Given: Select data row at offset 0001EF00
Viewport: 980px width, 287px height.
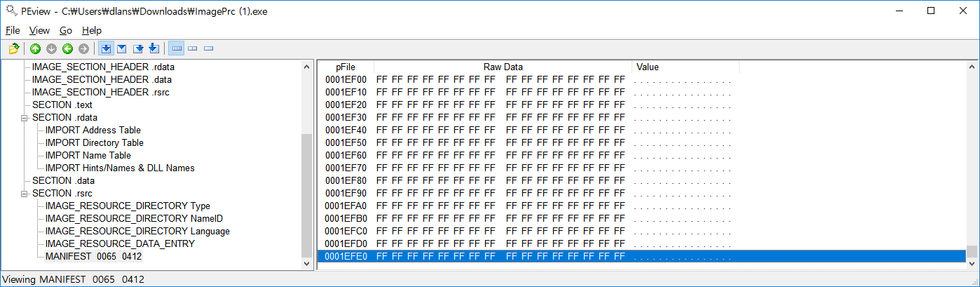Looking at the screenshot, I should pyautogui.click(x=641, y=79).
